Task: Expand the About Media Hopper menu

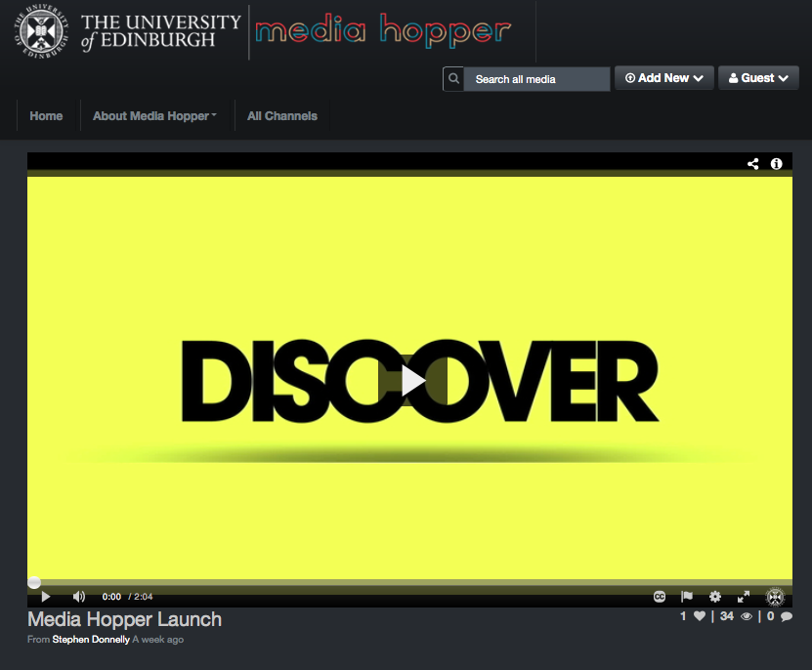Action: click(x=154, y=116)
